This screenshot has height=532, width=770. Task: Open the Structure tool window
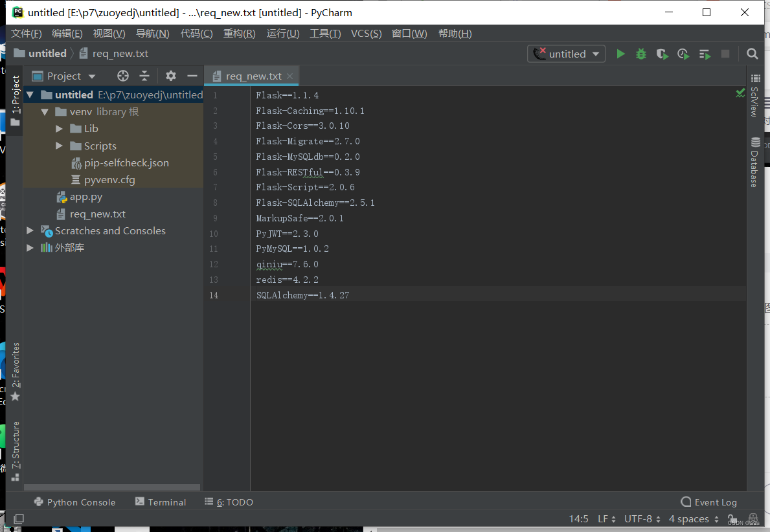(x=16, y=451)
